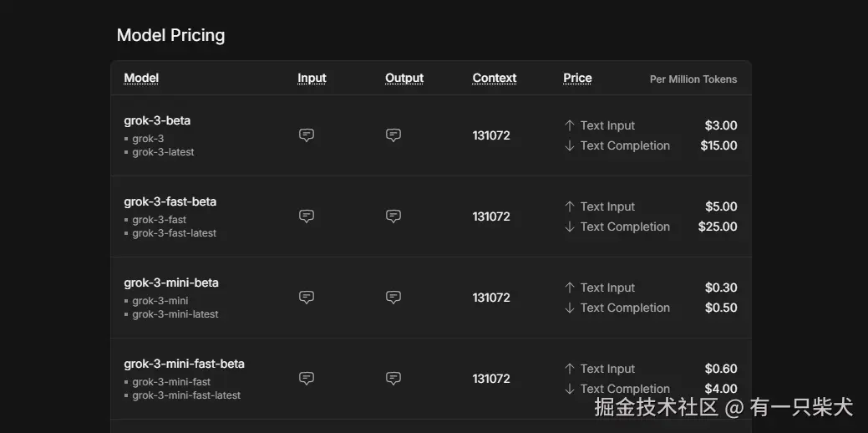
Task: Click the Model column header
Action: coord(141,78)
